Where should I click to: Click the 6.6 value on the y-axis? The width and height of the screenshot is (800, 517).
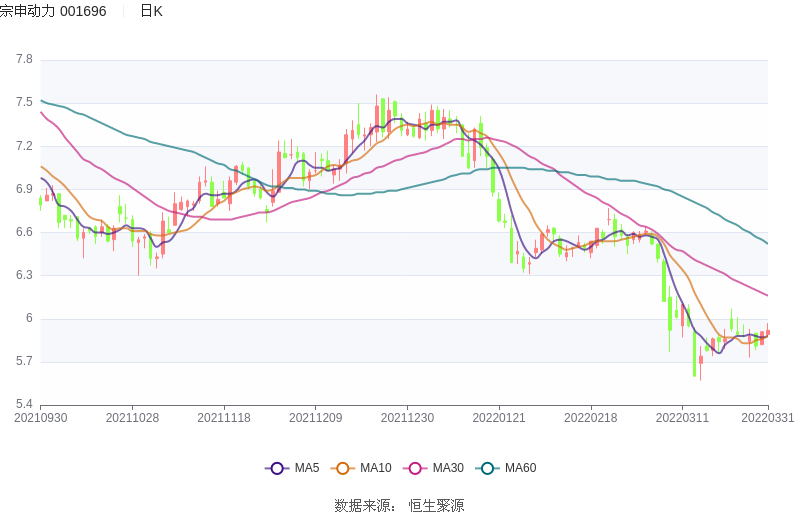[24, 232]
